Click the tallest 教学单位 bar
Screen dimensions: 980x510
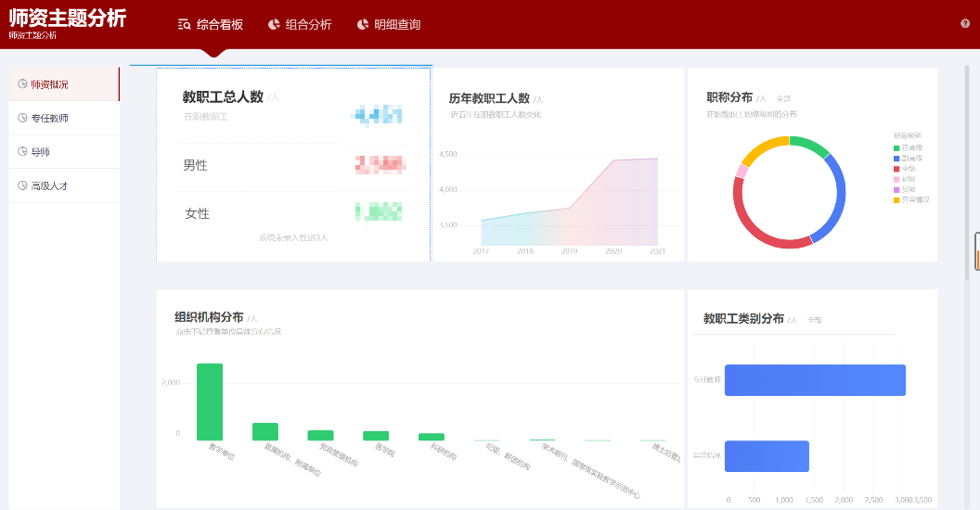pyautogui.click(x=210, y=402)
